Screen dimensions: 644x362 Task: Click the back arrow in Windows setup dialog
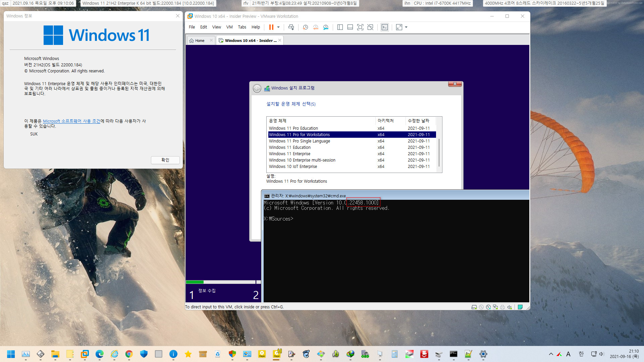click(x=257, y=88)
